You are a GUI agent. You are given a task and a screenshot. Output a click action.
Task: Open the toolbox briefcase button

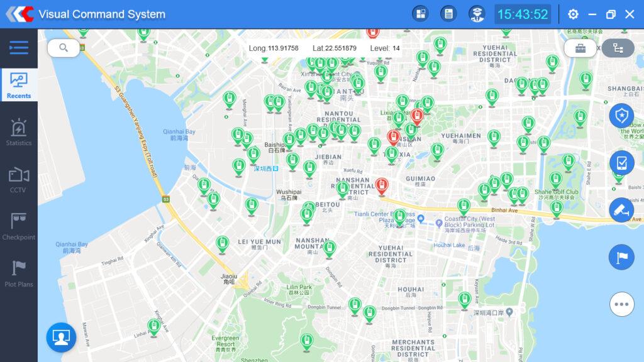click(x=580, y=48)
